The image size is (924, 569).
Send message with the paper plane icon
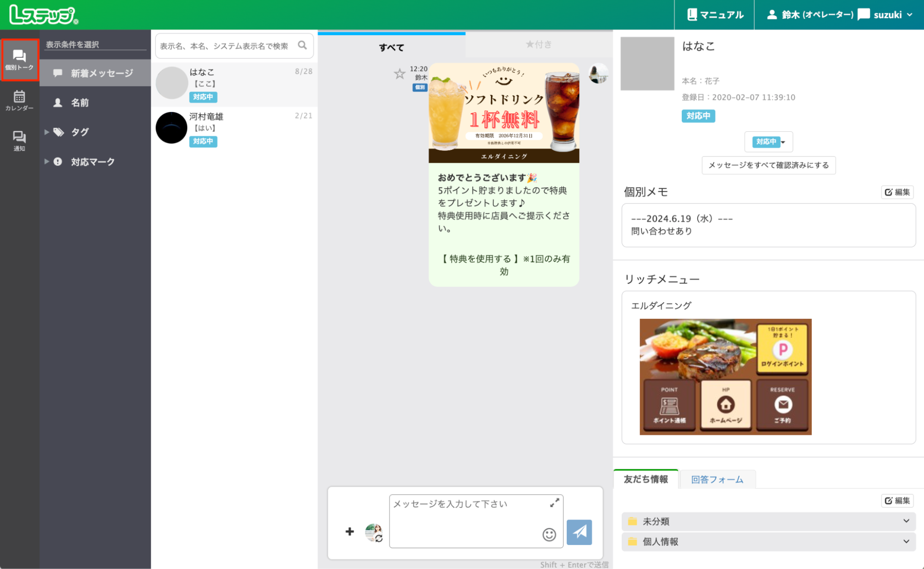click(579, 532)
